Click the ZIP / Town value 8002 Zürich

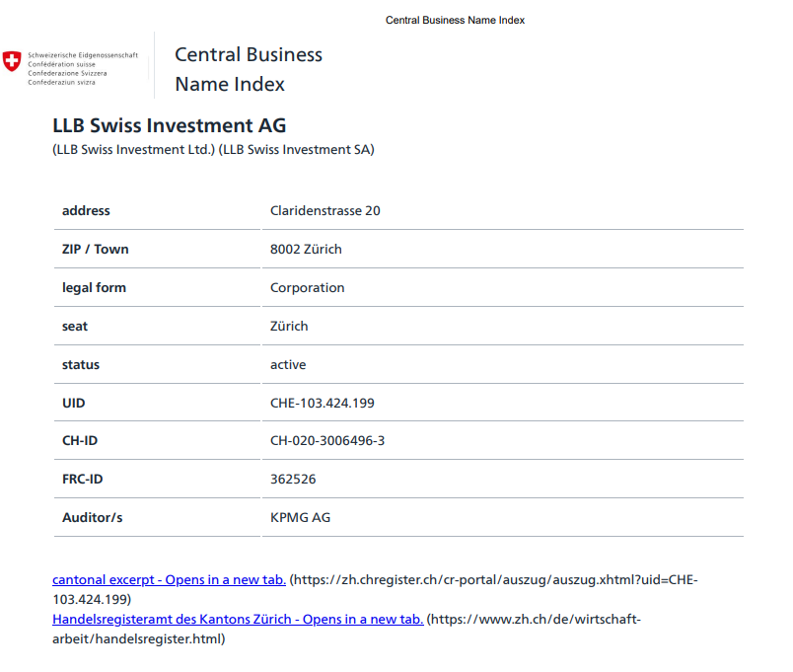(306, 249)
